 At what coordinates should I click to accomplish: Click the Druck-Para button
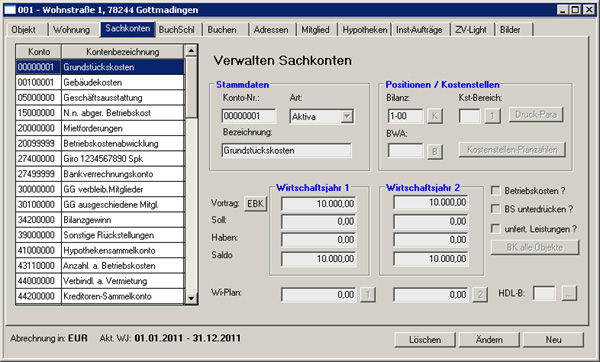pos(536,114)
